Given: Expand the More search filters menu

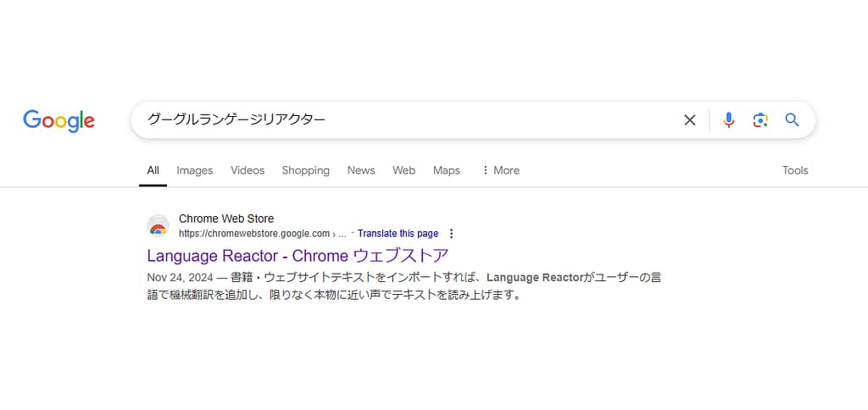Looking at the screenshot, I should [500, 170].
